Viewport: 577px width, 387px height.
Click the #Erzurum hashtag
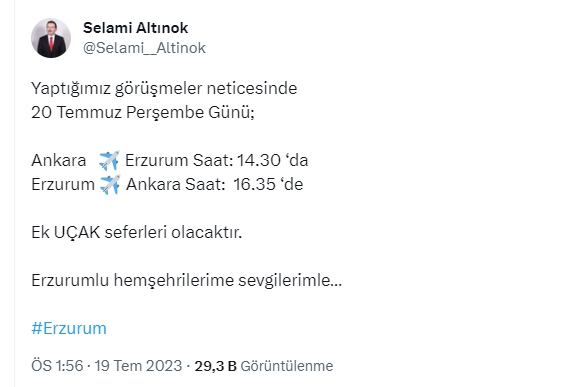pos(69,328)
